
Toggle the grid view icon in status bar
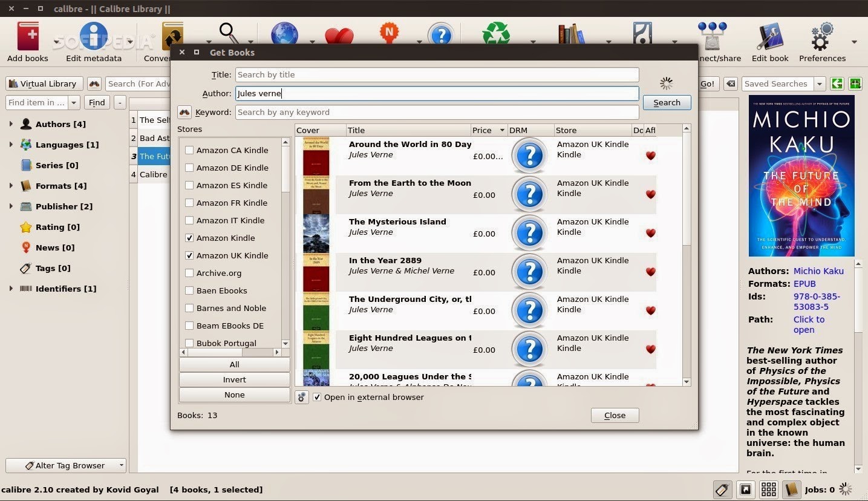click(769, 490)
